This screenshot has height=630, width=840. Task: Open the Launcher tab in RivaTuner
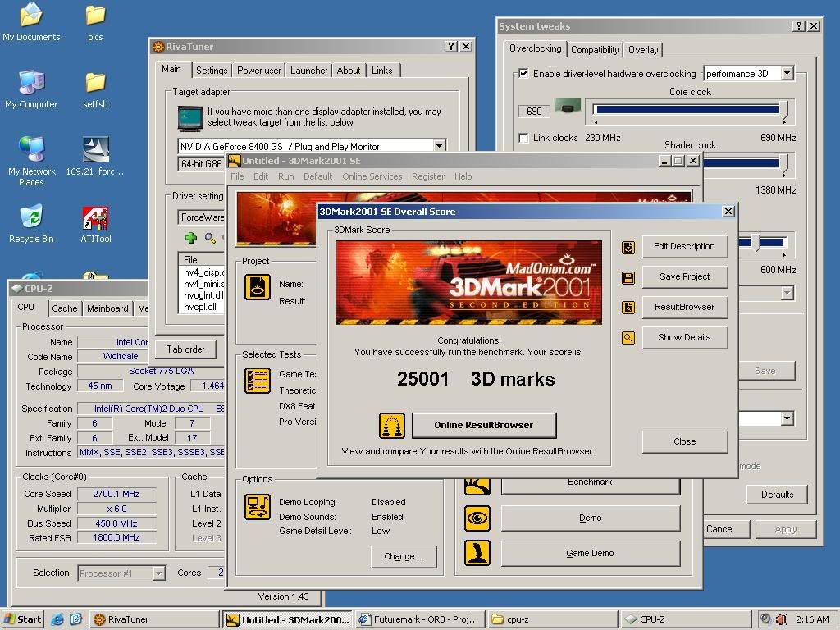pos(308,71)
